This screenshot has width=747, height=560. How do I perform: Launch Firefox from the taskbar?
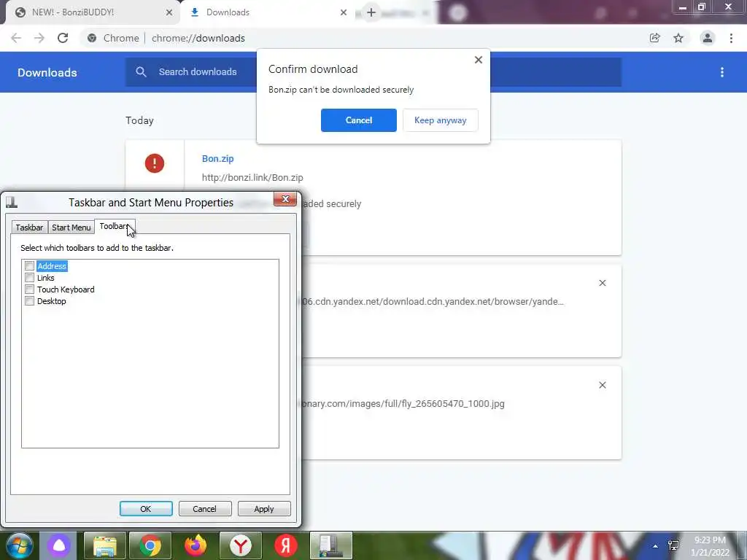pyautogui.click(x=196, y=545)
